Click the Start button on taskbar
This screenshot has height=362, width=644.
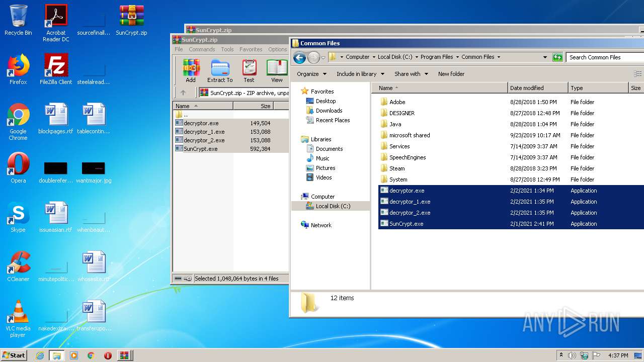point(14,355)
